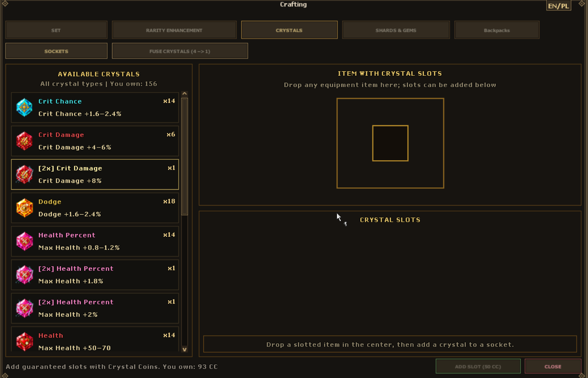This screenshot has height=378, width=588.
Task: Click the Crit Damage +4-6% description
Action: click(75, 147)
